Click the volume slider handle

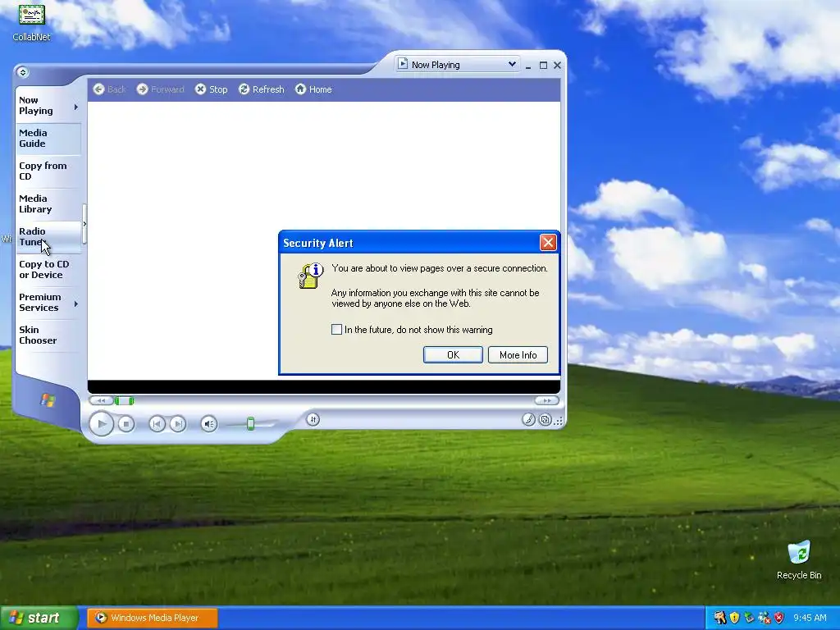(250, 424)
